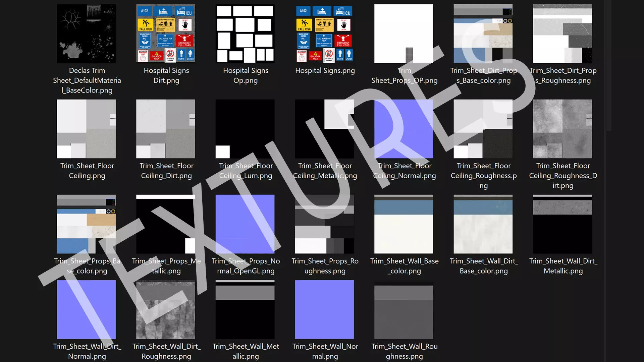Click Trim_Sheet_FloorCeiling_Metallic.png icon

[324, 129]
